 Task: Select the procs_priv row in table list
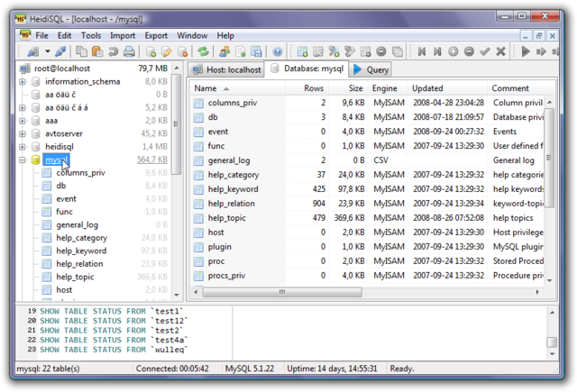point(367,276)
